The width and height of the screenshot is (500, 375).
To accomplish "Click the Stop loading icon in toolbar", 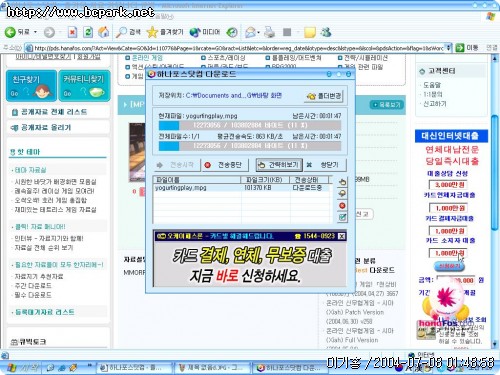I will 72,32.
